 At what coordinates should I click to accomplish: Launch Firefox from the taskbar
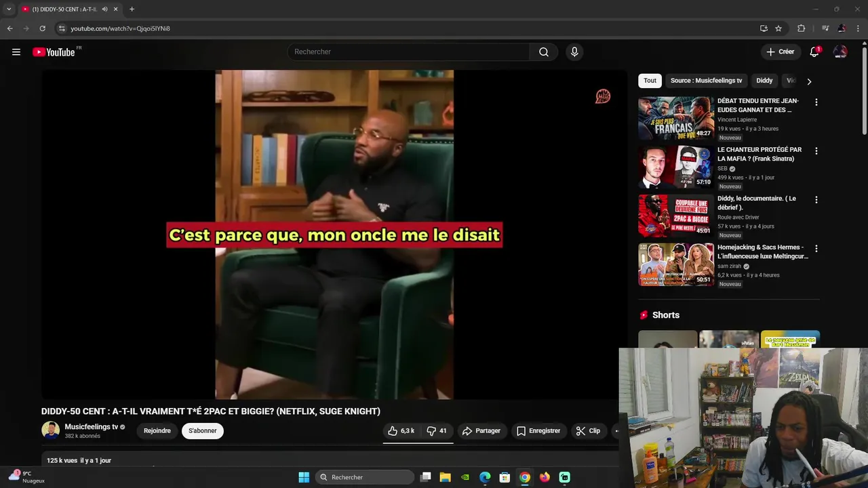pyautogui.click(x=545, y=477)
